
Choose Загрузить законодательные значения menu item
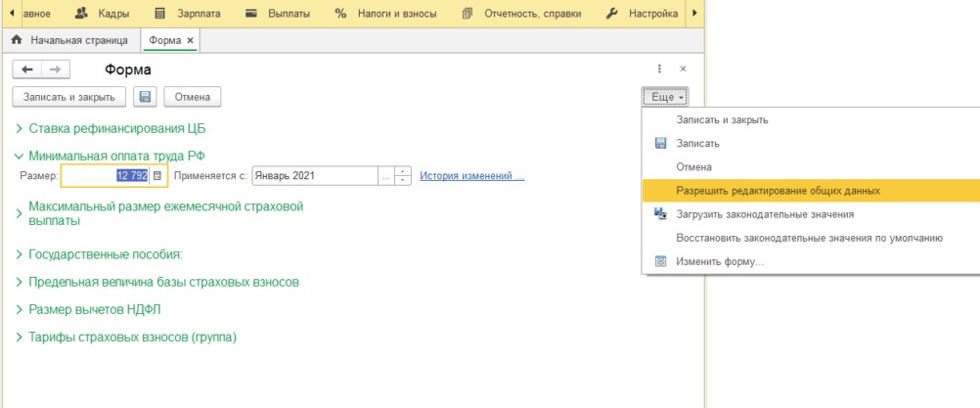click(765, 214)
